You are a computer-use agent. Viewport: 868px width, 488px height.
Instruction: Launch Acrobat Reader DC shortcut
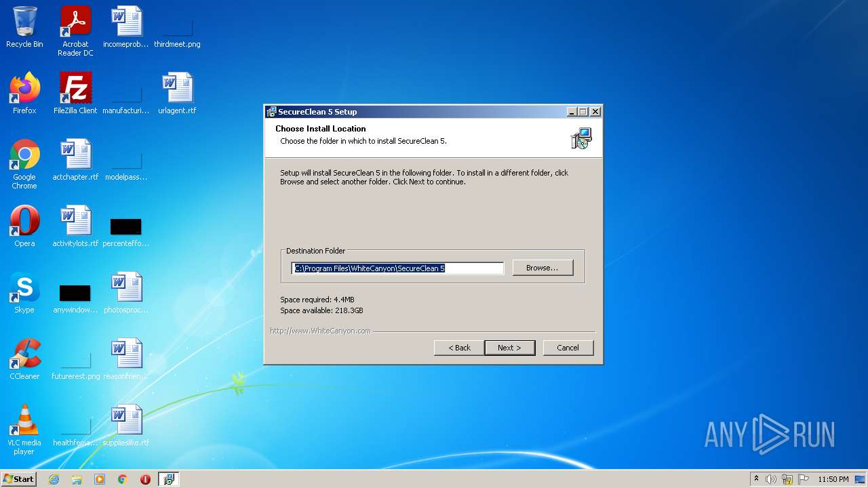(x=75, y=31)
